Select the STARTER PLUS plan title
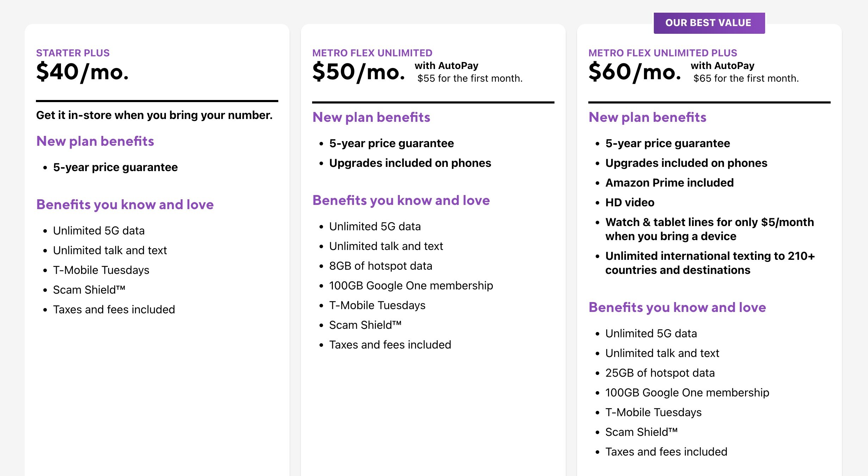The width and height of the screenshot is (868, 476). coord(73,53)
